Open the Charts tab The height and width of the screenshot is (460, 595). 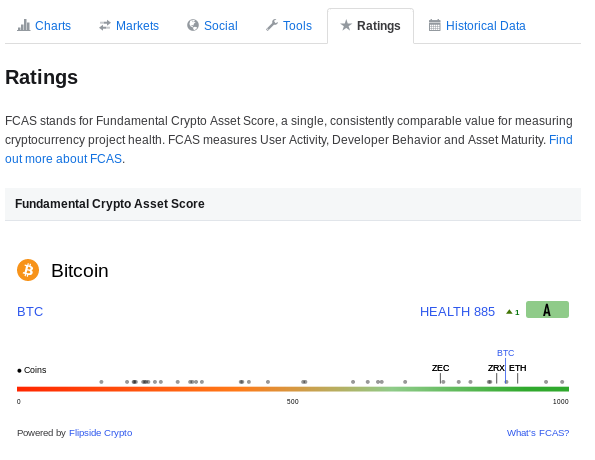[x=44, y=26]
